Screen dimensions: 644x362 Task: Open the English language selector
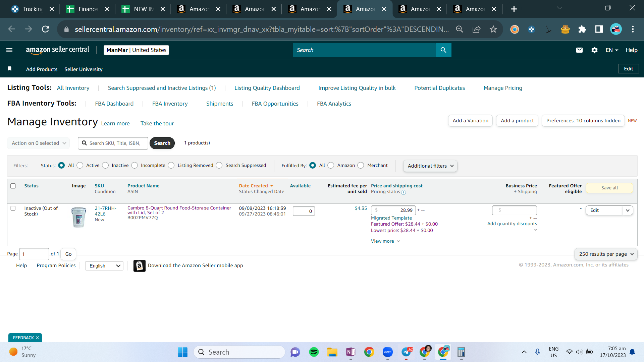pyautogui.click(x=104, y=266)
